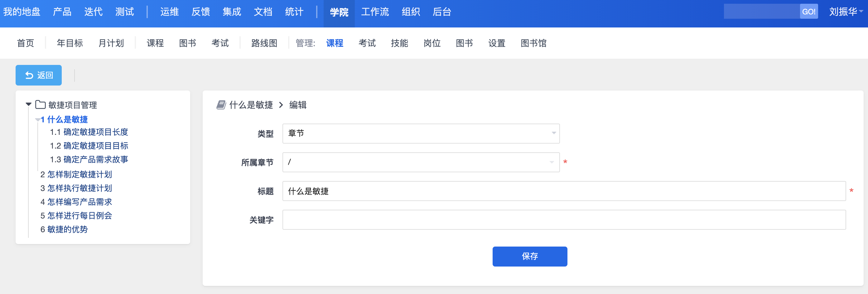Select tree item 1 什么是敏捷
Viewport: 868px width, 294px height.
point(64,119)
